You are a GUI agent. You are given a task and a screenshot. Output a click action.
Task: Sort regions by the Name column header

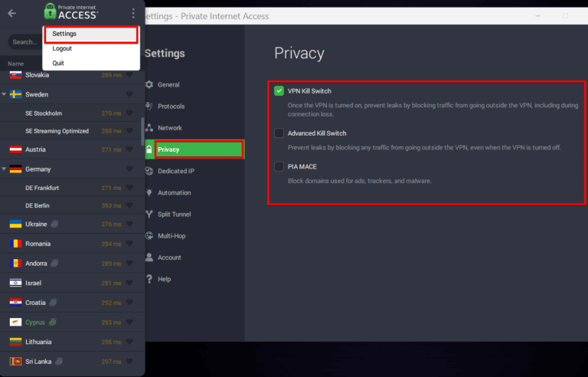(x=16, y=64)
